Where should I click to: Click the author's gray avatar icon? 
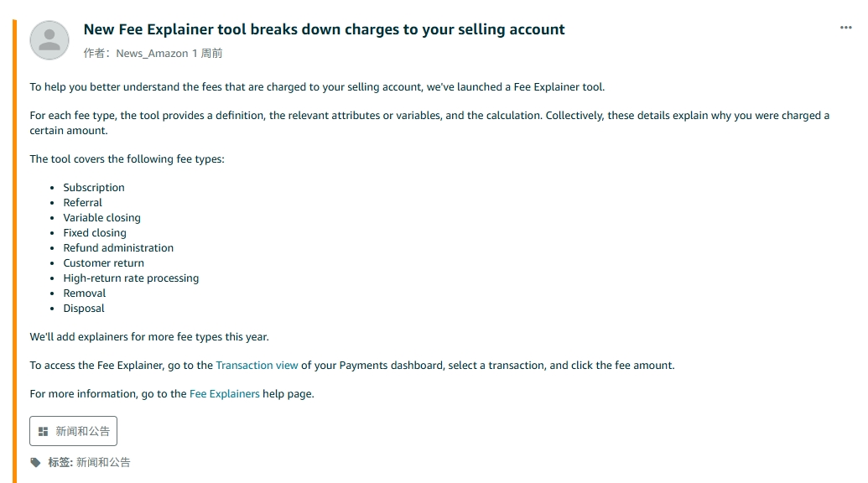49,40
